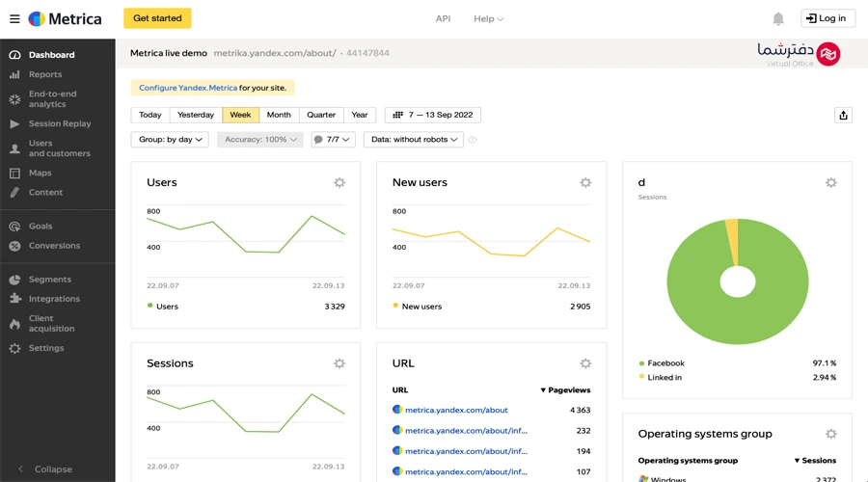
Task: Select the Year period tab
Action: (360, 115)
